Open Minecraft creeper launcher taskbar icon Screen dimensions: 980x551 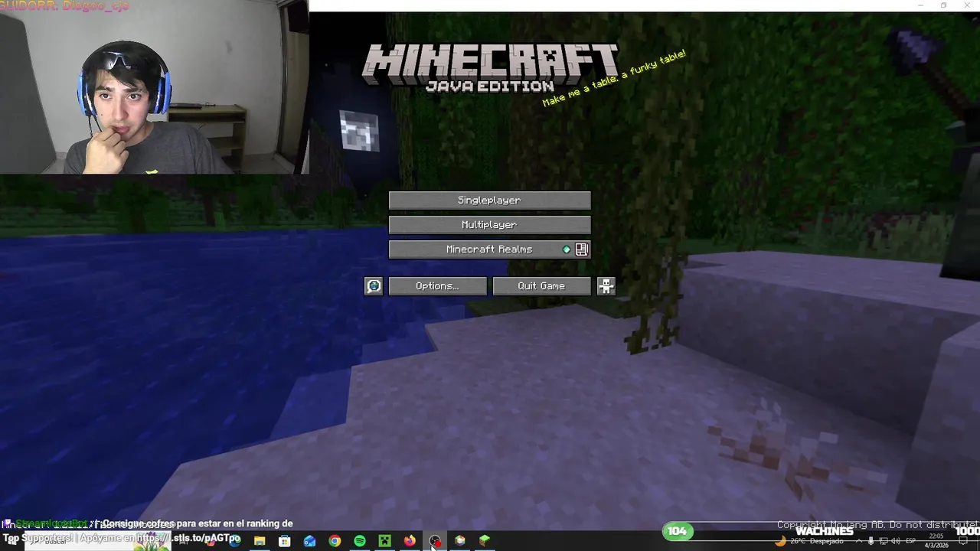click(384, 541)
